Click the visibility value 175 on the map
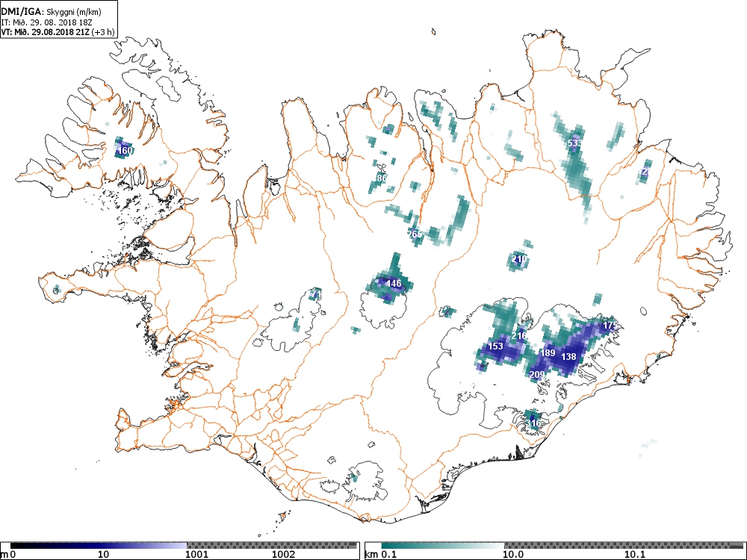This screenshot has width=747, height=560. (x=610, y=326)
